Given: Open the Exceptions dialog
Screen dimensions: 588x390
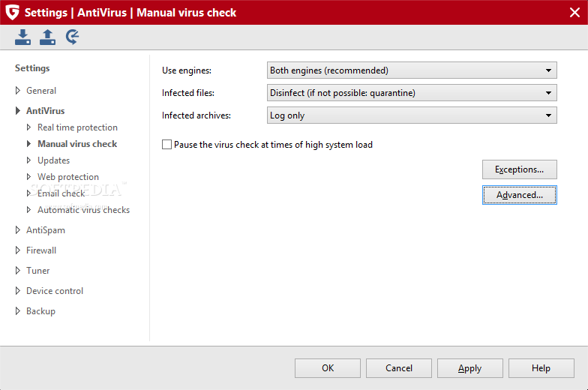Looking at the screenshot, I should pyautogui.click(x=519, y=169).
